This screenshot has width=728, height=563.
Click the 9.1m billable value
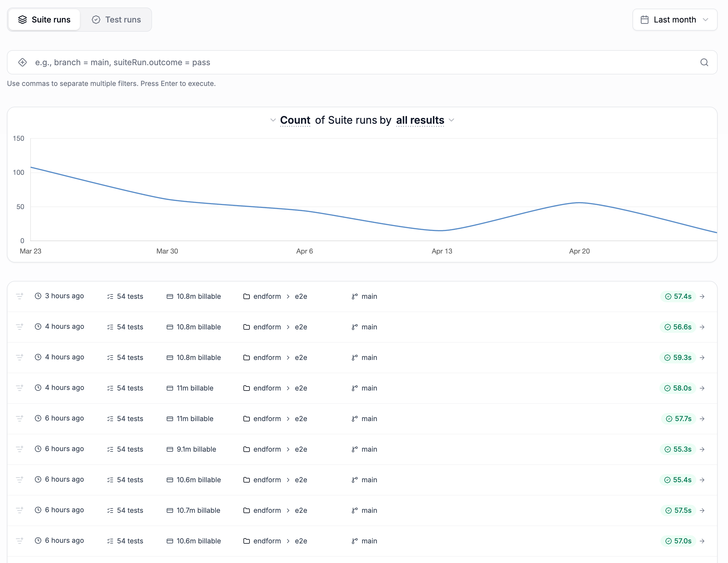coord(196,449)
